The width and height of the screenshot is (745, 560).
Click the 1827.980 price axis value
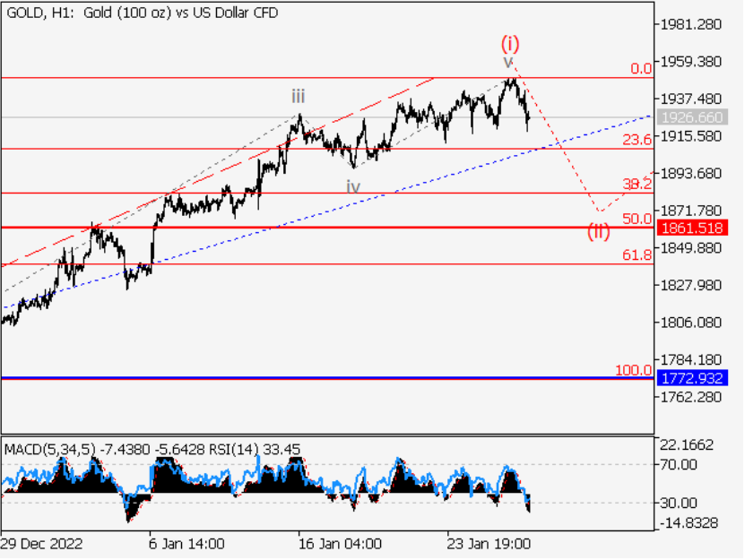tap(691, 285)
